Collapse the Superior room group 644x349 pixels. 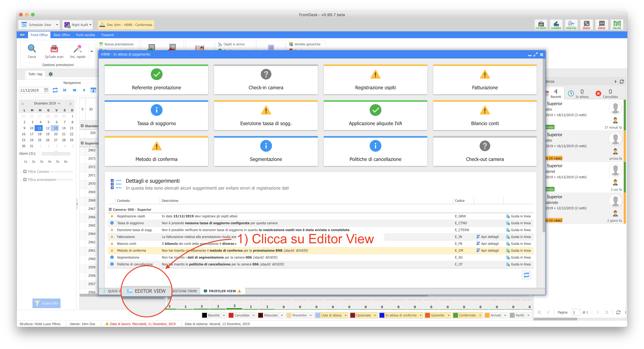[82, 143]
